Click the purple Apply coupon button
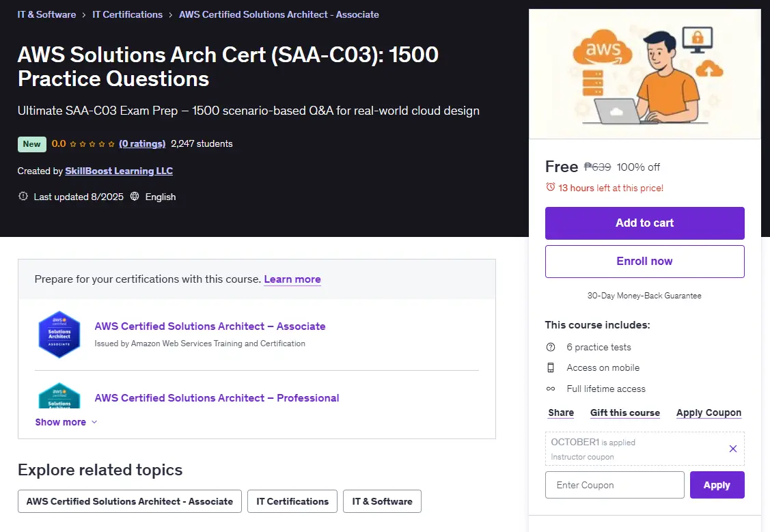 pyautogui.click(x=717, y=485)
